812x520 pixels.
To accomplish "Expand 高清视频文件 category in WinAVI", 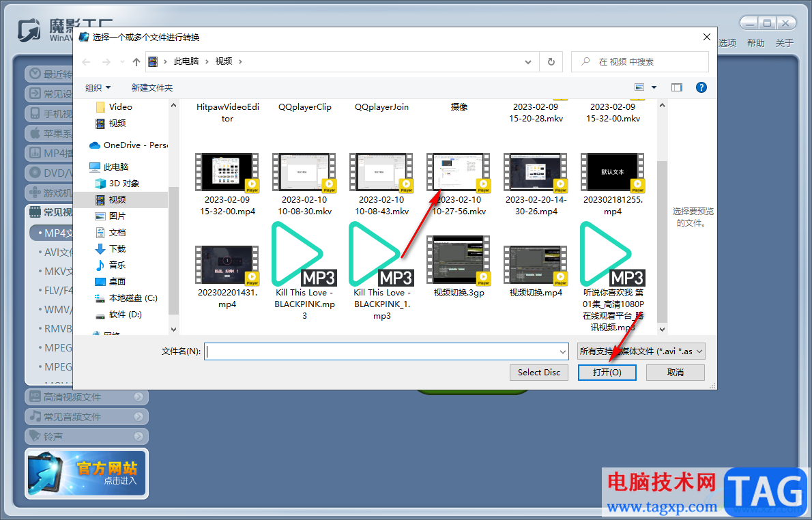I will pyautogui.click(x=87, y=396).
